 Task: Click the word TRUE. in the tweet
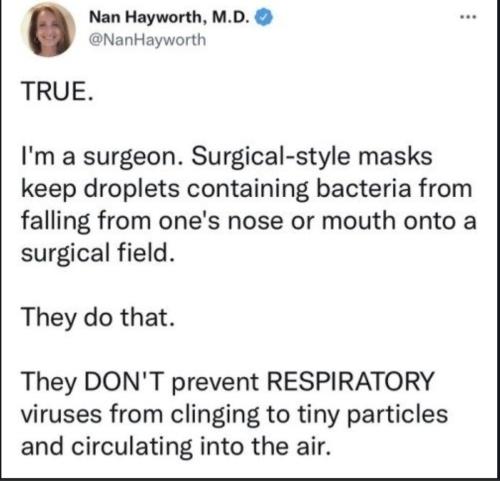tap(57, 91)
